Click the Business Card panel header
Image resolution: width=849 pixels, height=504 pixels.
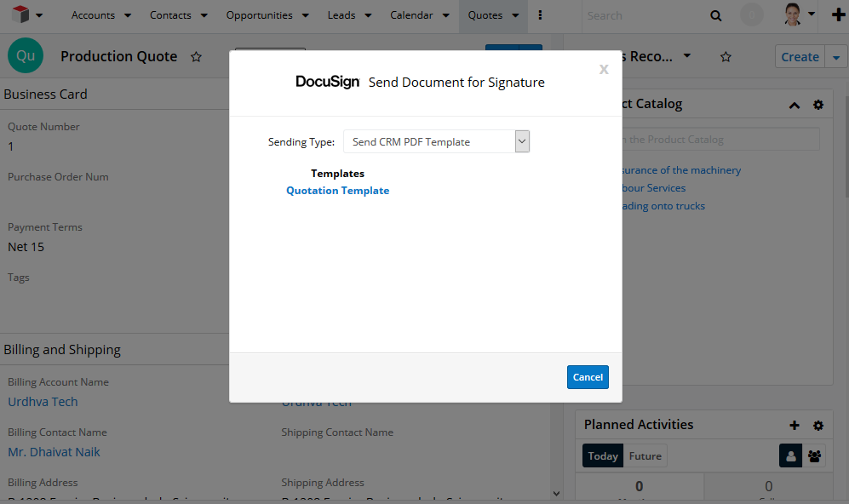(x=45, y=94)
